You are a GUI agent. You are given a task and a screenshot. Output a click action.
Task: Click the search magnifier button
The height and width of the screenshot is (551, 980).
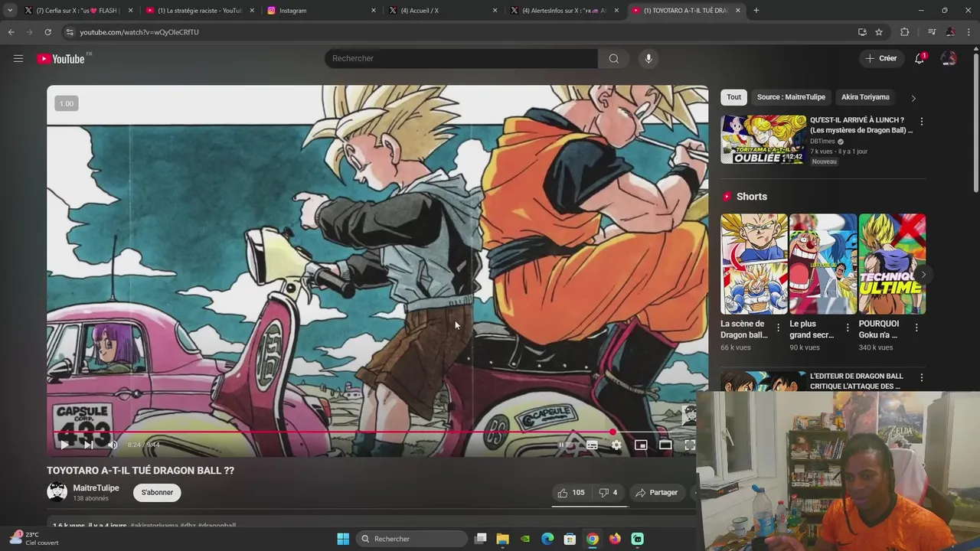pos(613,58)
